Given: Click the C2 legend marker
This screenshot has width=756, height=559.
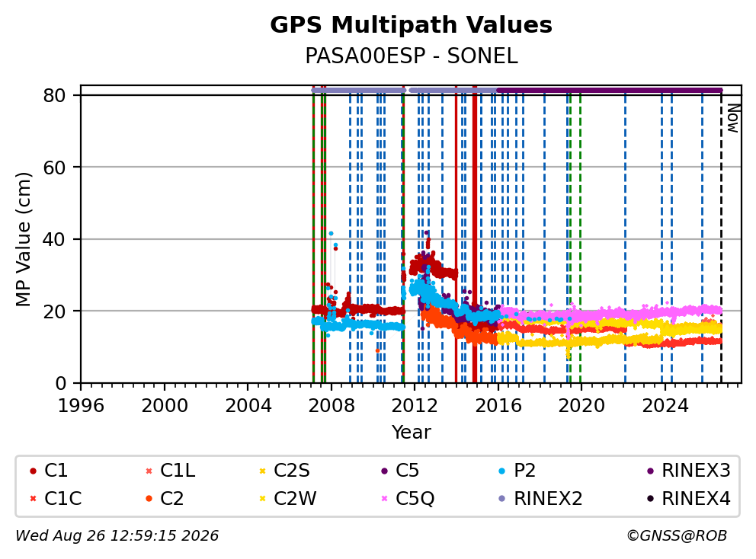Looking at the screenshot, I should pyautogui.click(x=149, y=499).
